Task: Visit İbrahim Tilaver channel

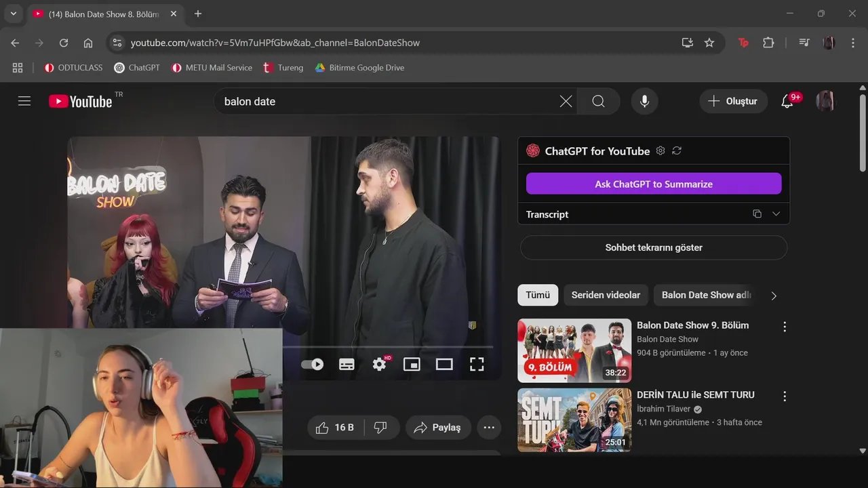Action: [664, 409]
